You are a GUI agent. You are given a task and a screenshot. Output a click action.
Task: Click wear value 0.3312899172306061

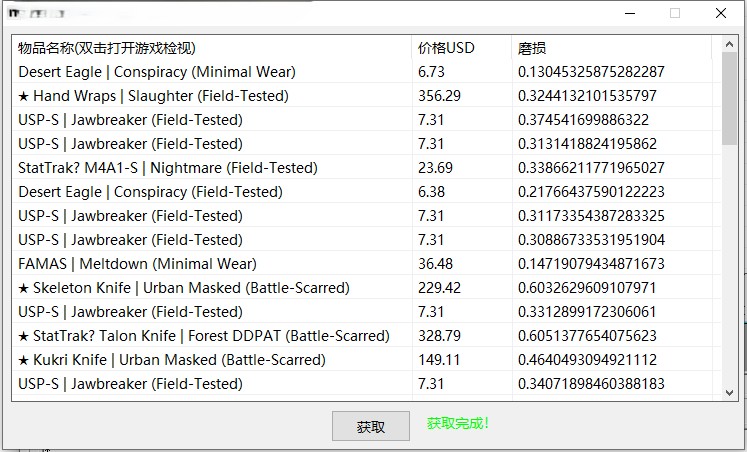[x=587, y=312]
